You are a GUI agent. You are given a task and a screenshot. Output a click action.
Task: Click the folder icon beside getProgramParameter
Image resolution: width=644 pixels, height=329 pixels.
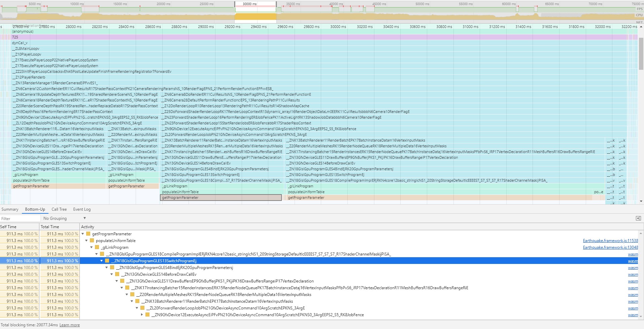(88, 234)
